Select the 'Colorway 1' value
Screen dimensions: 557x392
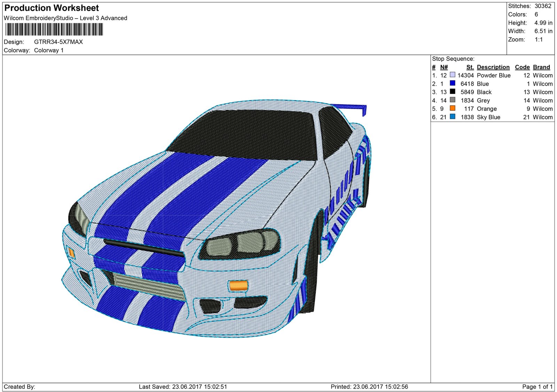(49, 50)
